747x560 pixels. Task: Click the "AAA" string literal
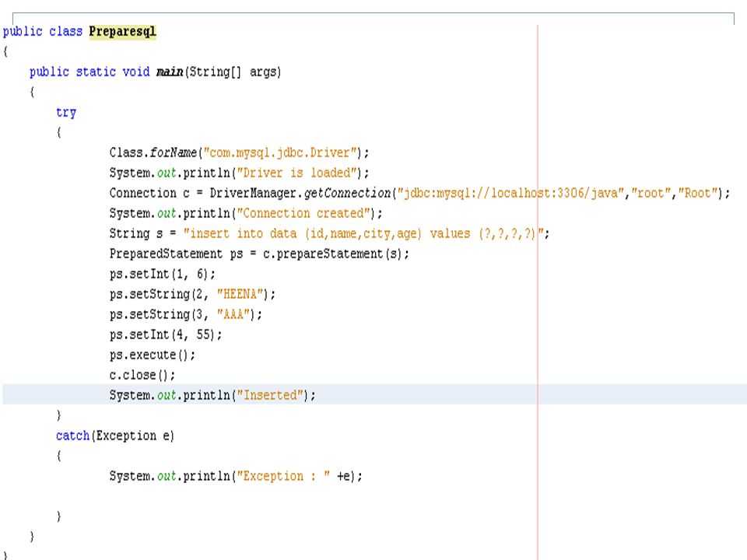(233, 314)
